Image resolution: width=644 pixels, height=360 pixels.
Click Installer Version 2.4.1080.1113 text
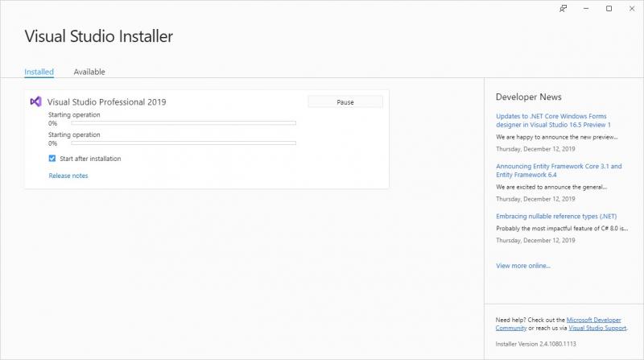pos(535,344)
